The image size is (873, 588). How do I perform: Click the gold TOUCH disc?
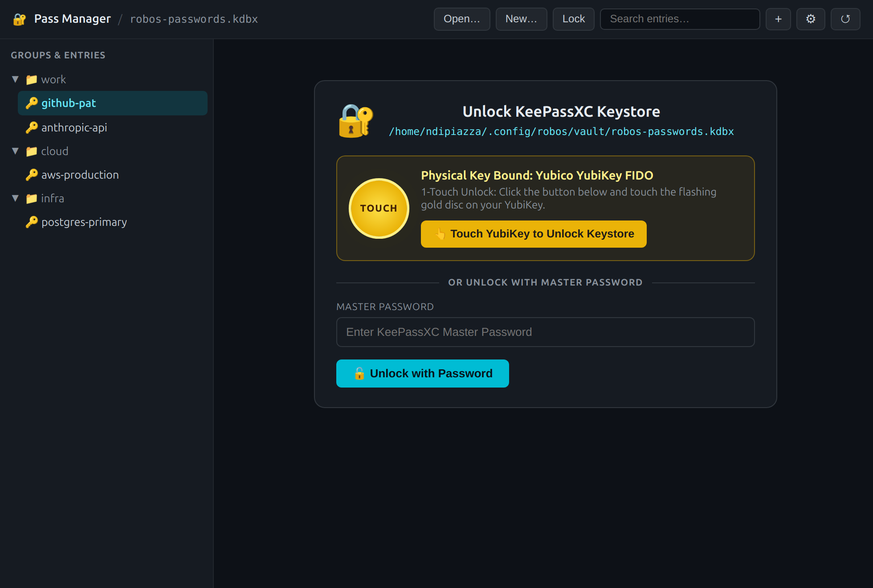[x=379, y=208]
